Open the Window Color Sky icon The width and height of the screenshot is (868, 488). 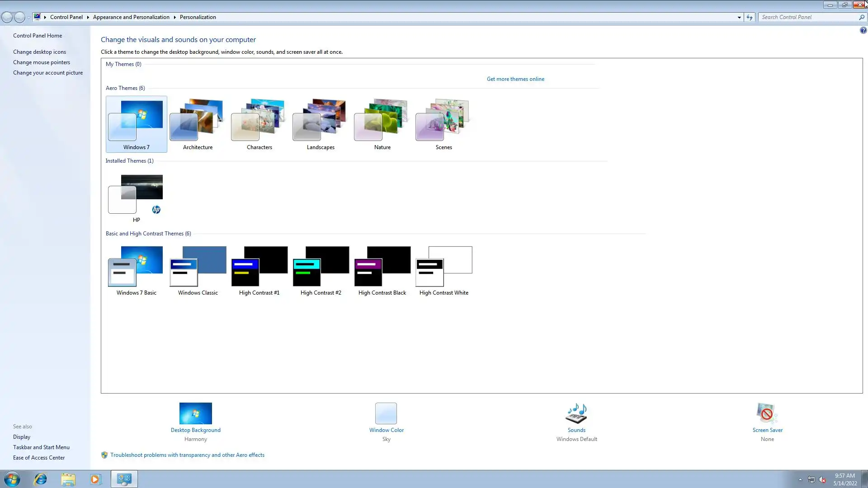[x=386, y=413]
